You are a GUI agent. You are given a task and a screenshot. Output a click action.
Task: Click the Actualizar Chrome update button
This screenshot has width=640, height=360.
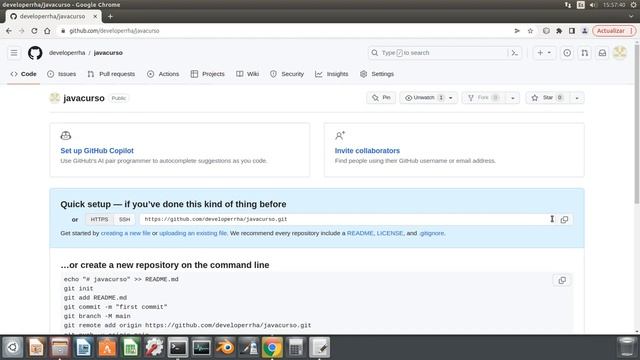coord(614,31)
